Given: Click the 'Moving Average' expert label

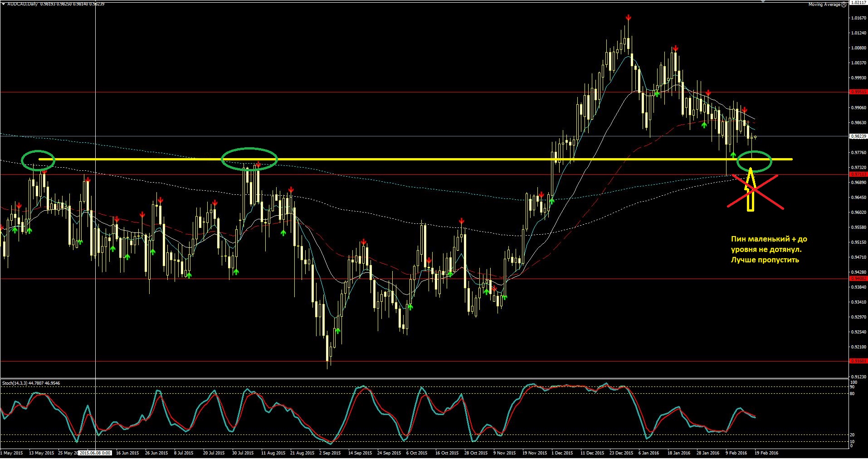Looking at the screenshot, I should point(824,5).
